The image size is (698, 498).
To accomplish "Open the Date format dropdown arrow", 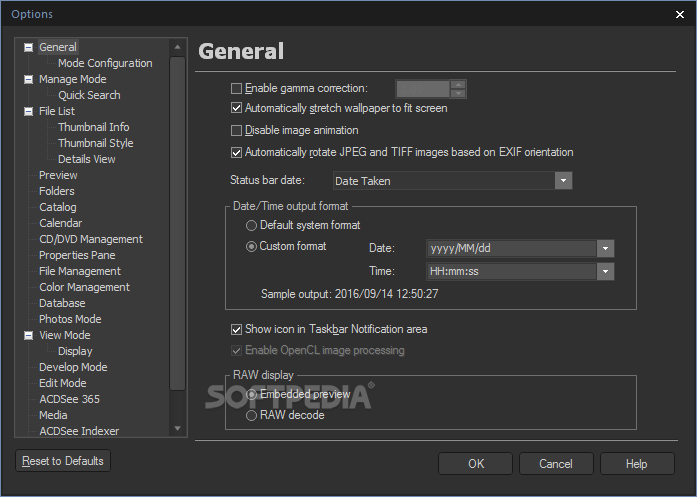I will pos(605,248).
